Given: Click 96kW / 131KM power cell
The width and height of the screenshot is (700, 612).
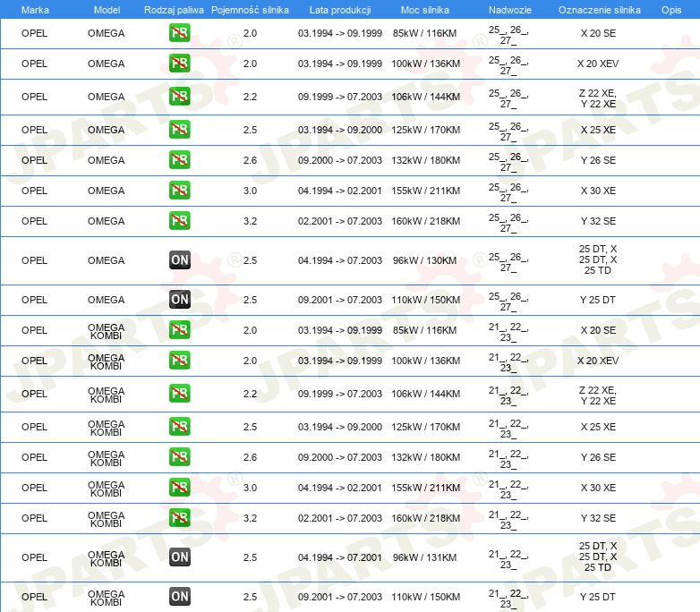Looking at the screenshot, I should click(x=424, y=557).
